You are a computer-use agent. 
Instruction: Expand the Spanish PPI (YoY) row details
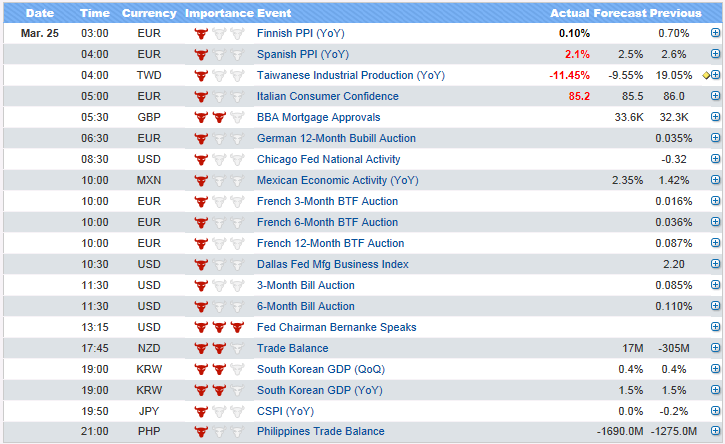click(x=715, y=54)
